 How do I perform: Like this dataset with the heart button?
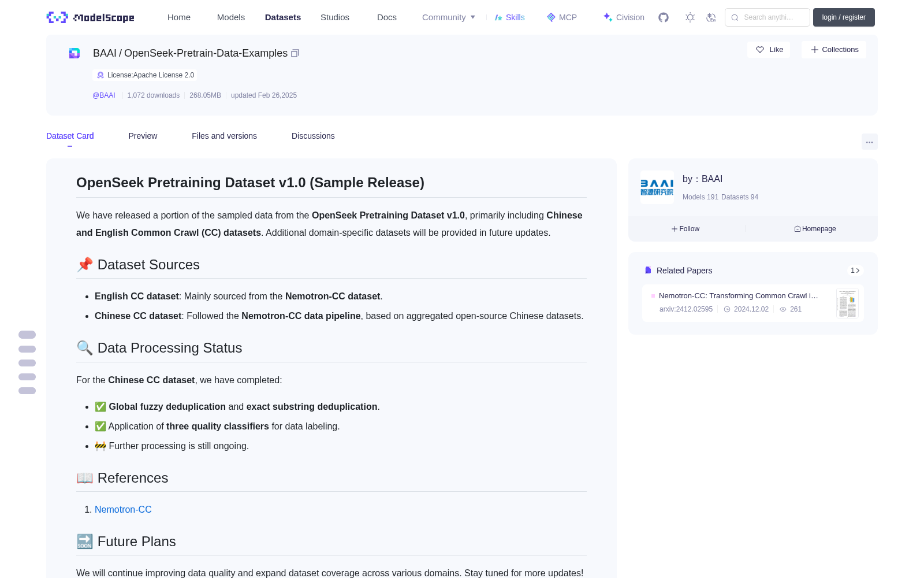tap(769, 50)
